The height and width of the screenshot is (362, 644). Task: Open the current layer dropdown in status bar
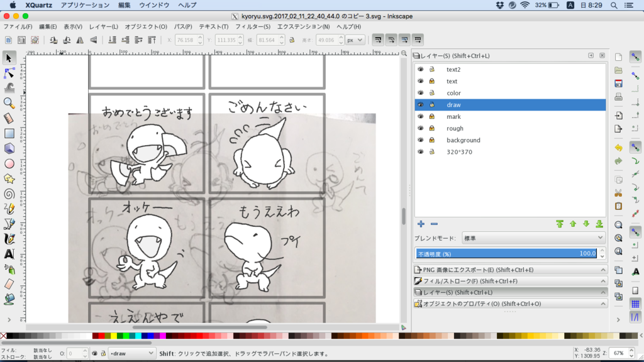pyautogui.click(x=131, y=353)
